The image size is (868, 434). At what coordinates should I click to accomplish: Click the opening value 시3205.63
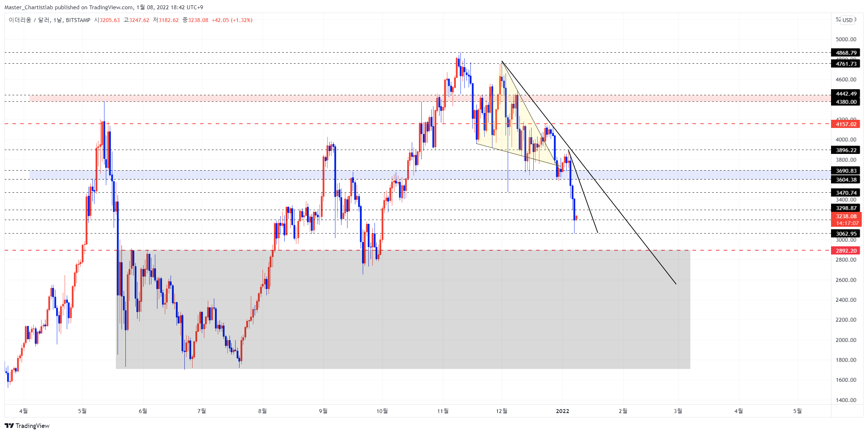pyautogui.click(x=107, y=20)
